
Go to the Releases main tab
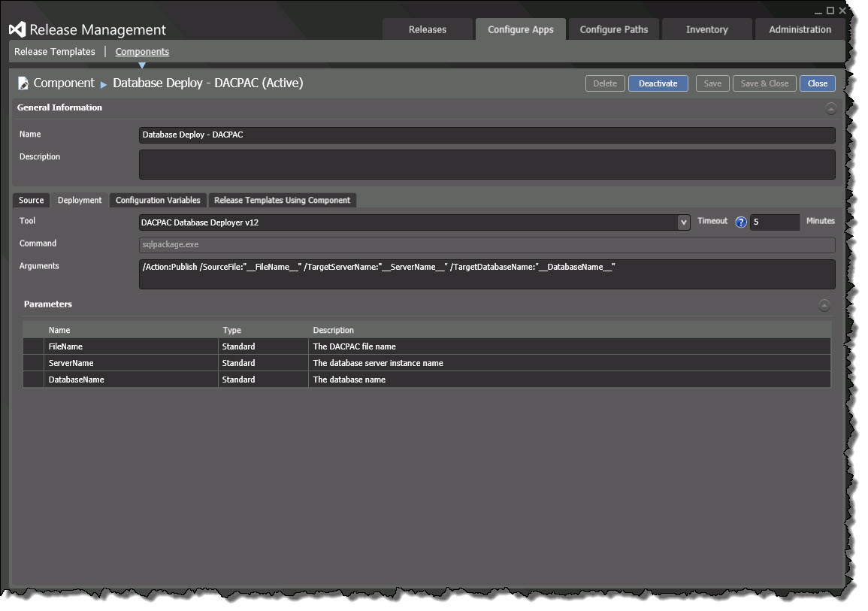pos(428,30)
